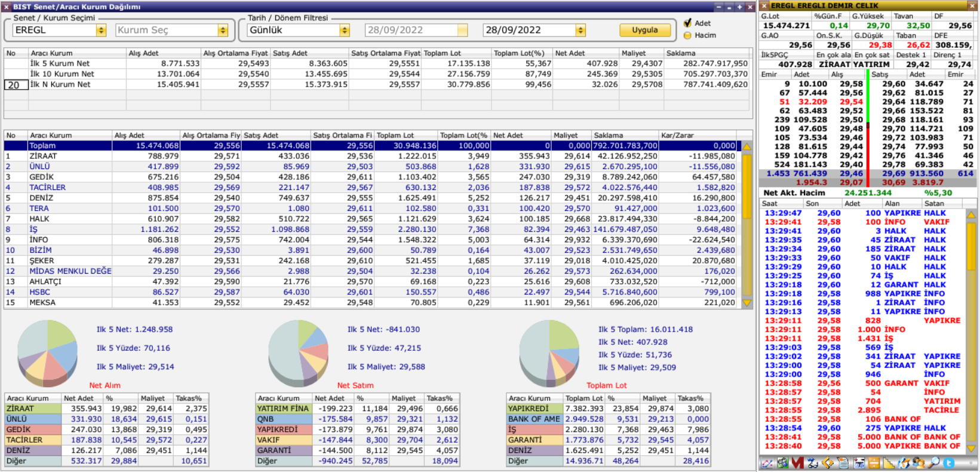Open the two-users icon in bottom toolbar
Image resolution: width=980 pixels, height=472 pixels.
tap(918, 463)
